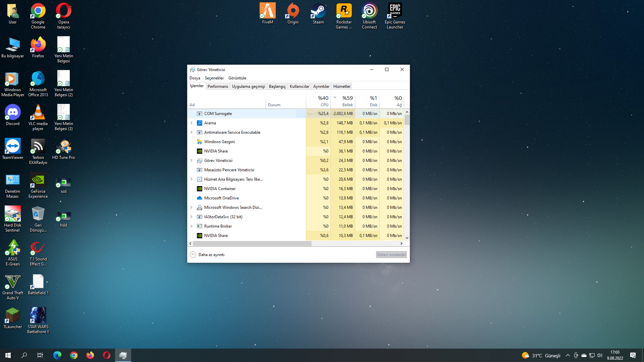Open Opera from the taskbar
The image size is (644, 362).
[x=107, y=355]
